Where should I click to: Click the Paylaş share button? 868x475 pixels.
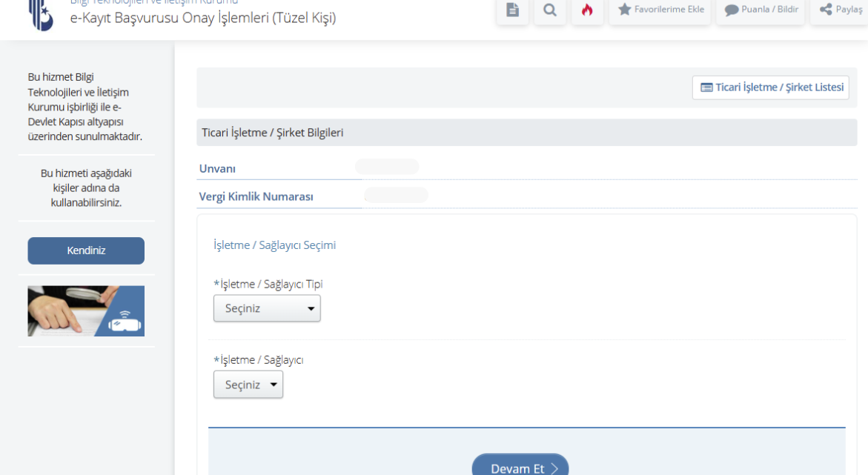tap(841, 10)
